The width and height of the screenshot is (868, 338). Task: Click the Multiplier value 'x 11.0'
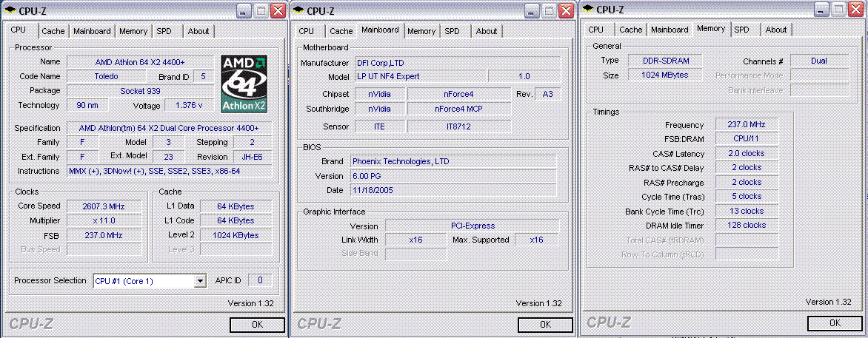pos(103,220)
